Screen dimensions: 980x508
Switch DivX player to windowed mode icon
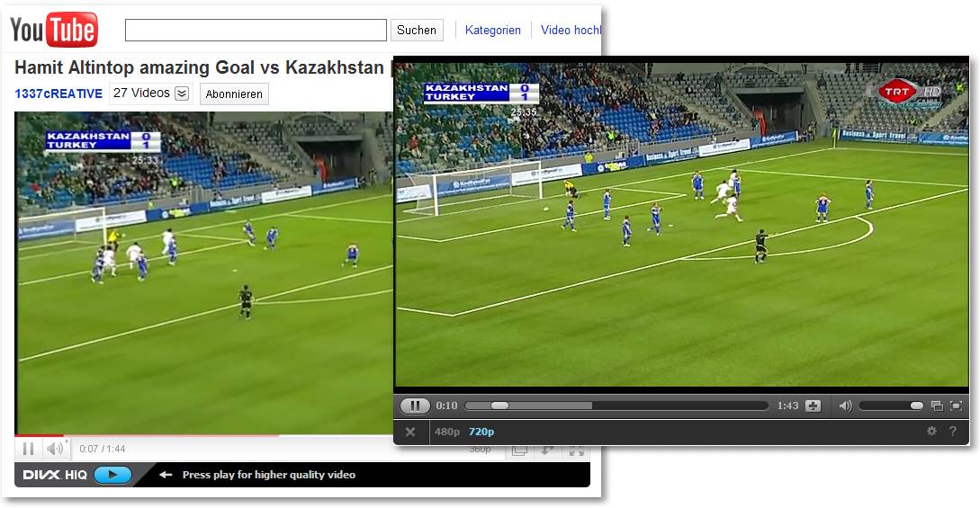(x=936, y=406)
